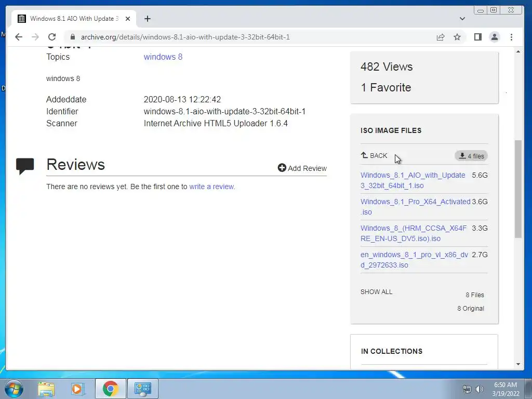Click the BACK up-arrow icon

[x=364, y=155]
